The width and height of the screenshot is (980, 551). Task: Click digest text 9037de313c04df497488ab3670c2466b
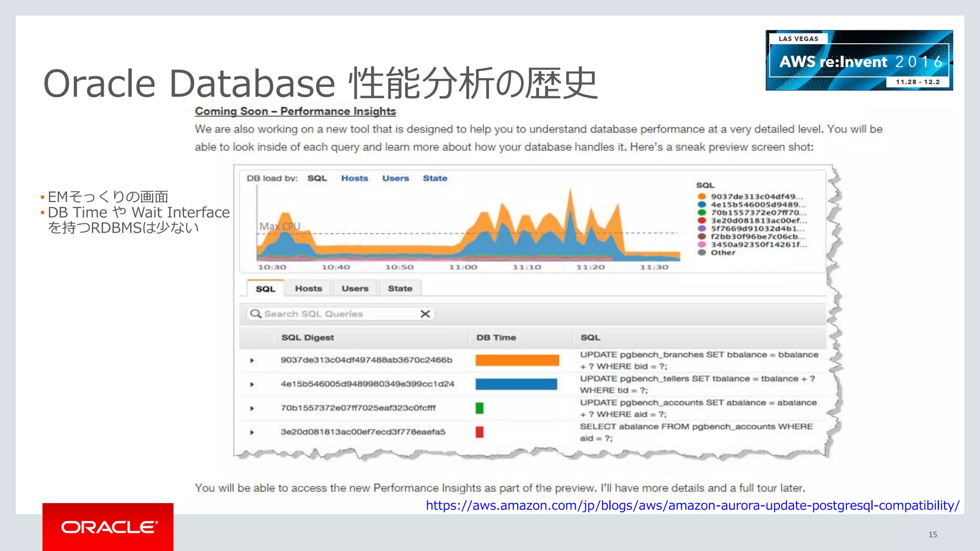(367, 360)
